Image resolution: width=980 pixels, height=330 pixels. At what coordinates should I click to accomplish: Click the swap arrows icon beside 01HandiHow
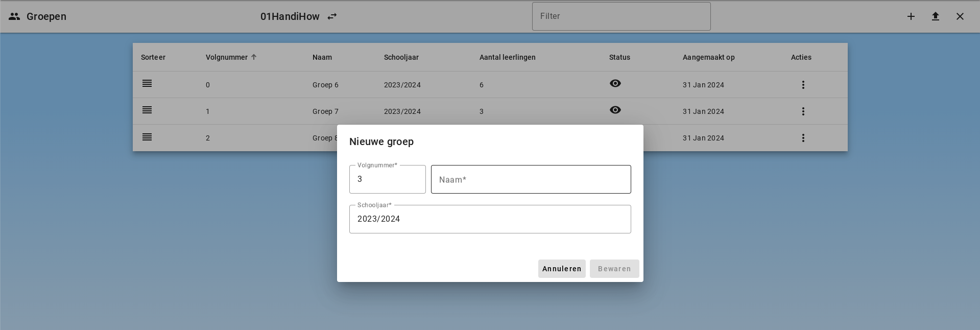click(332, 16)
